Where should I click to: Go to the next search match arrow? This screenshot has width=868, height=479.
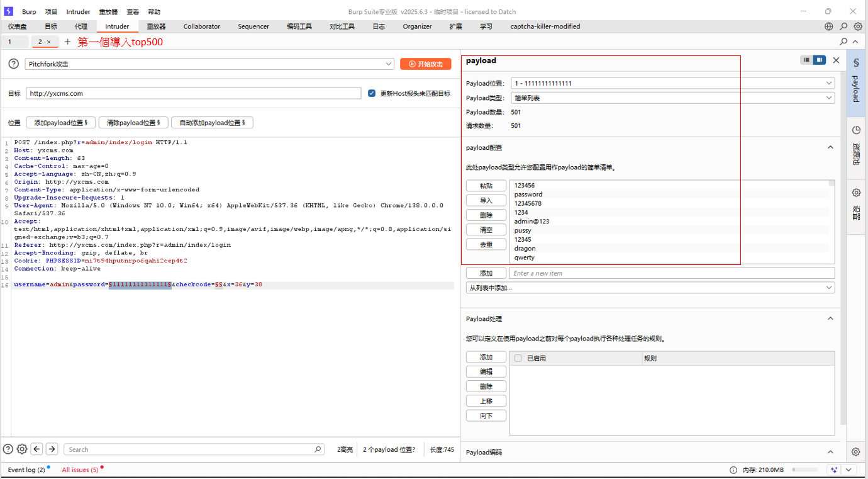tap(52, 449)
